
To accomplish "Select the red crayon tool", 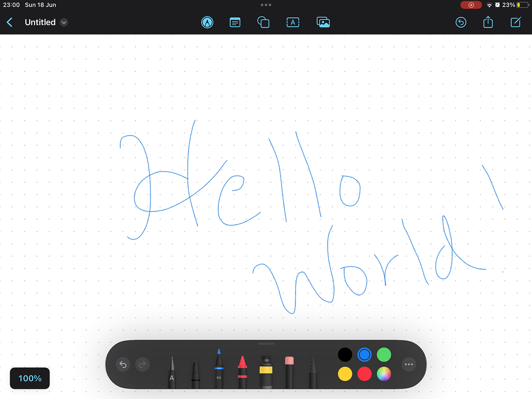I will (x=242, y=372).
